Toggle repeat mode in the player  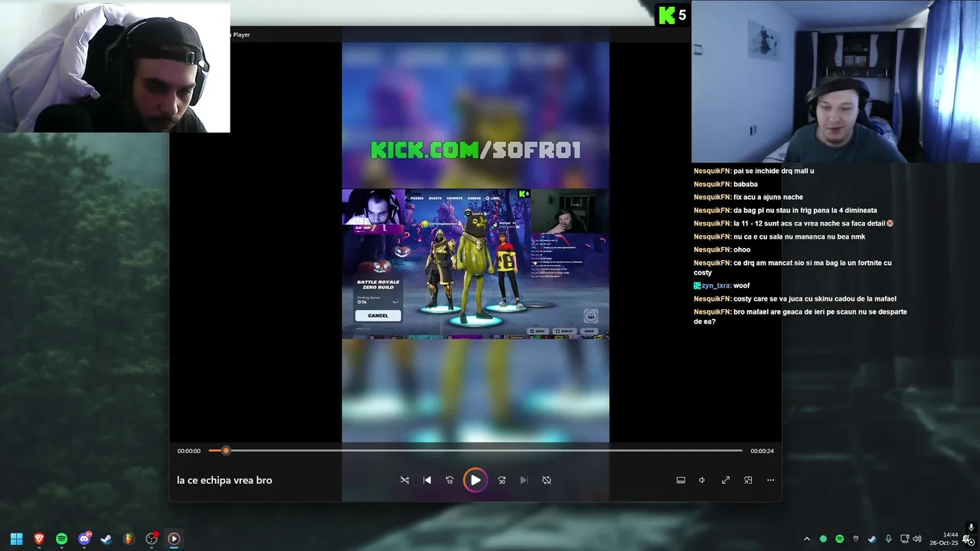click(x=547, y=480)
